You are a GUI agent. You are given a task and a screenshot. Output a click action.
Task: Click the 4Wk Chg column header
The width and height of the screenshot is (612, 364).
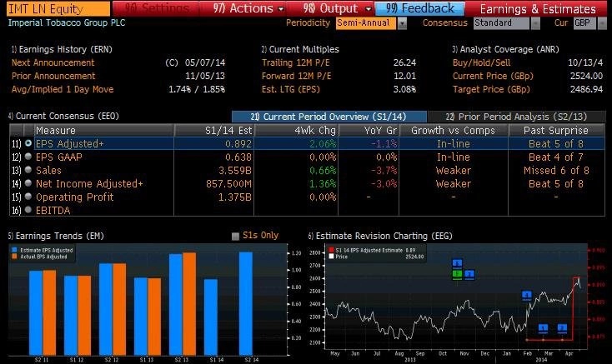point(296,130)
